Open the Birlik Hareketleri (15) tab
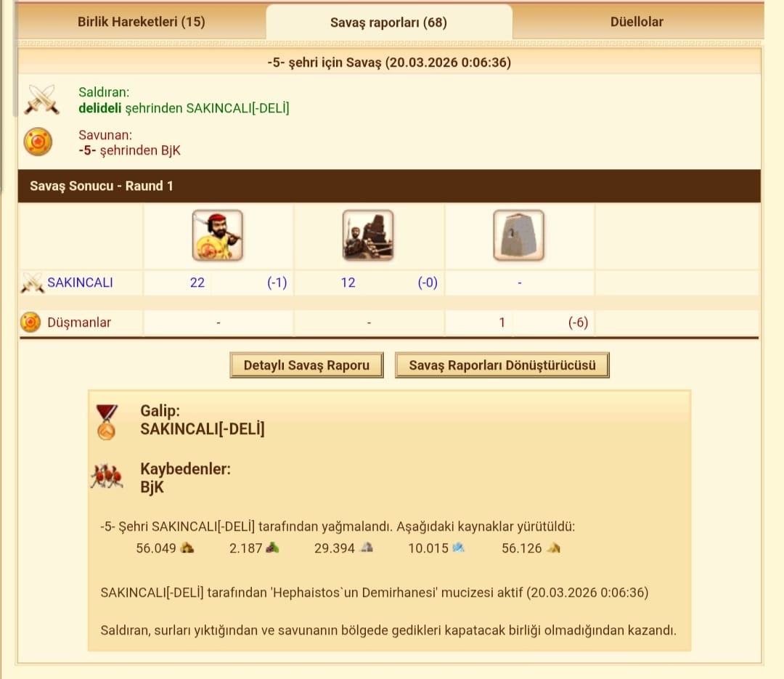Image resolution: width=784 pixels, height=679 pixels. (x=141, y=22)
